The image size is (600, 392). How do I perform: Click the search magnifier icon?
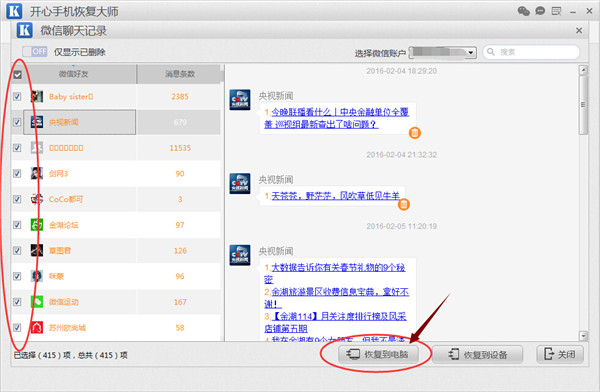[491, 52]
